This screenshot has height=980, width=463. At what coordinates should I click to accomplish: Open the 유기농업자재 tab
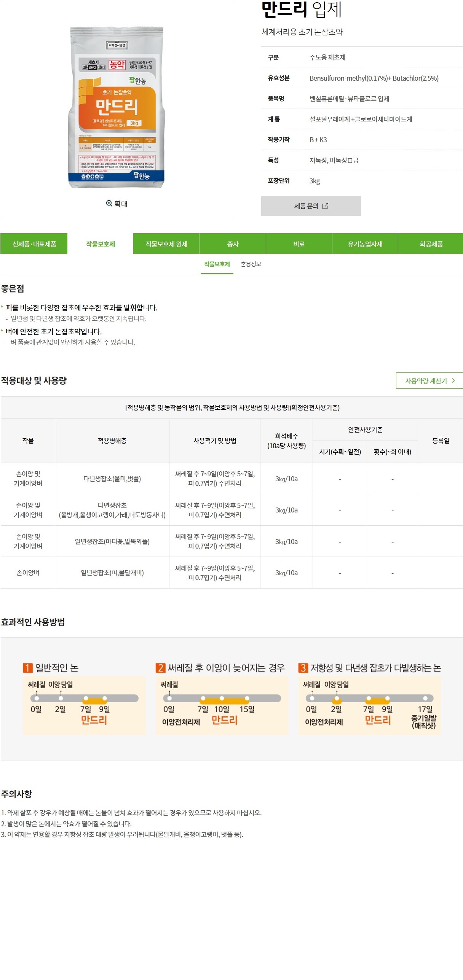pos(365,244)
